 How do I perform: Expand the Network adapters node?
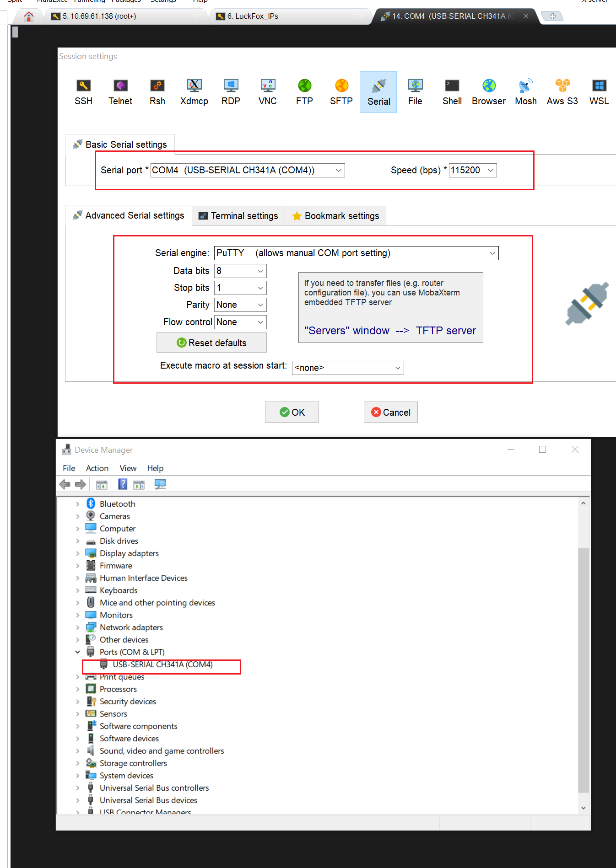(x=77, y=627)
